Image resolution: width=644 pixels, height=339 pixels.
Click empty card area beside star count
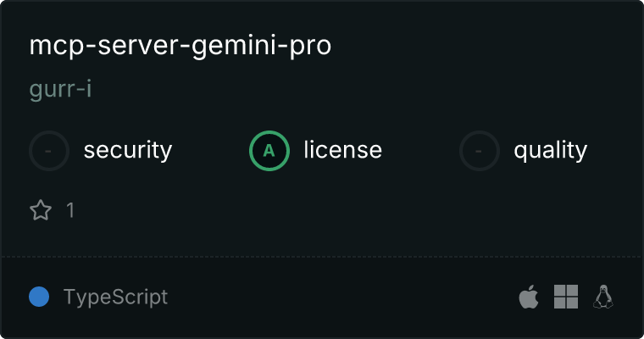tap(329, 210)
